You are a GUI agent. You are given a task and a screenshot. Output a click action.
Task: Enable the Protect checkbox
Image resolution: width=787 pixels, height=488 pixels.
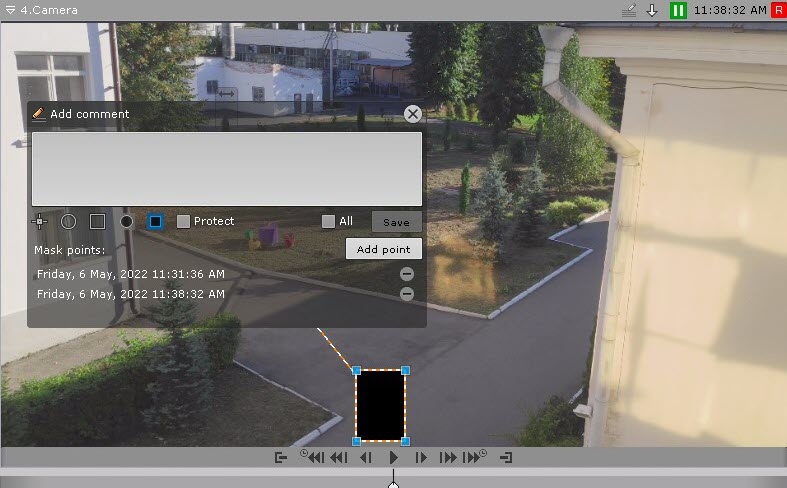[x=183, y=221]
